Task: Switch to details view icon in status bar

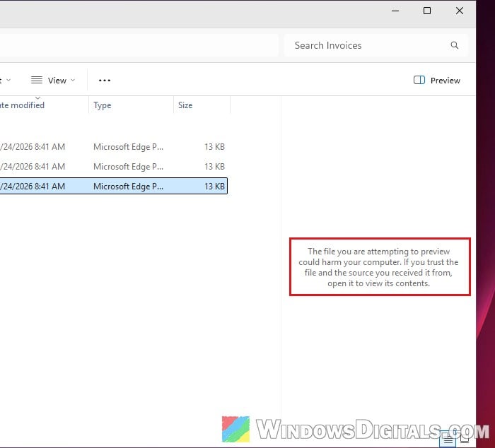Action: point(448,439)
